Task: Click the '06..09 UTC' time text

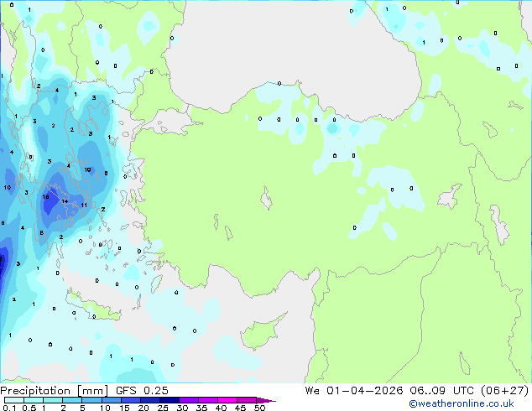Action: click(x=443, y=391)
